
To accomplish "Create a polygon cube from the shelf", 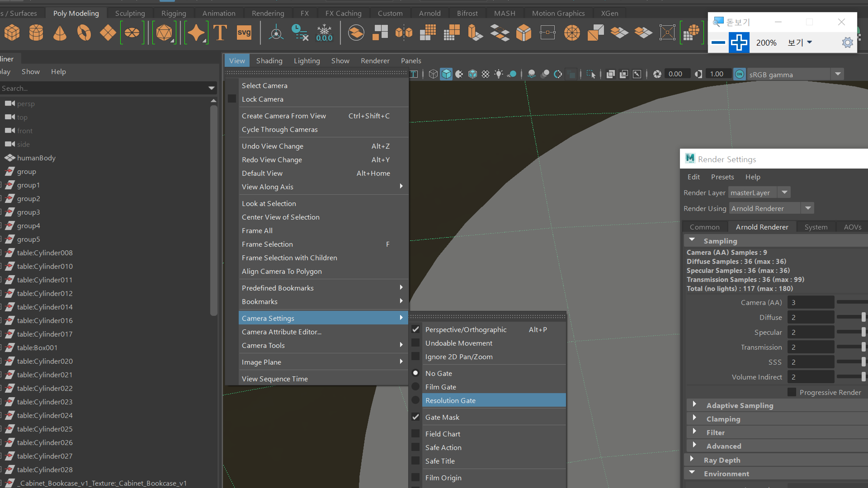I will 12,32.
